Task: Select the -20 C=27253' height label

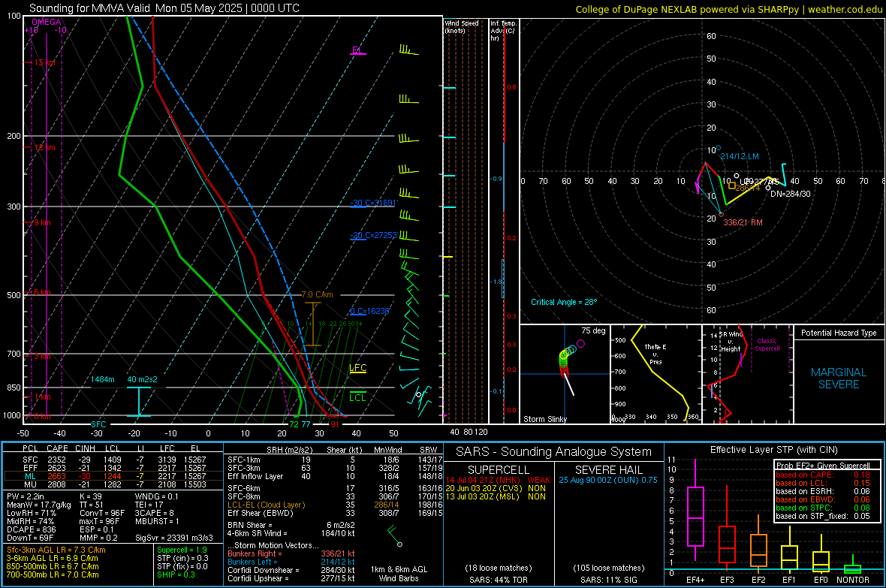Action: (373, 235)
